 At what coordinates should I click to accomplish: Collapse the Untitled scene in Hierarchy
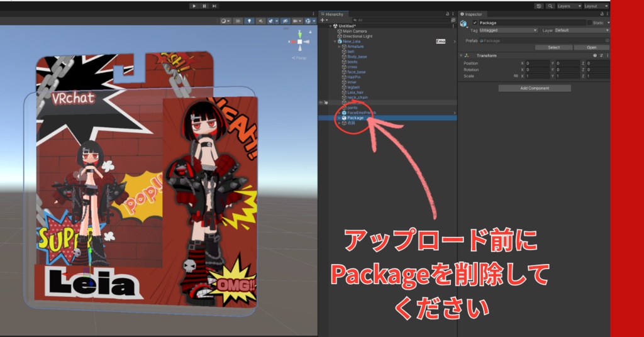pyautogui.click(x=331, y=26)
